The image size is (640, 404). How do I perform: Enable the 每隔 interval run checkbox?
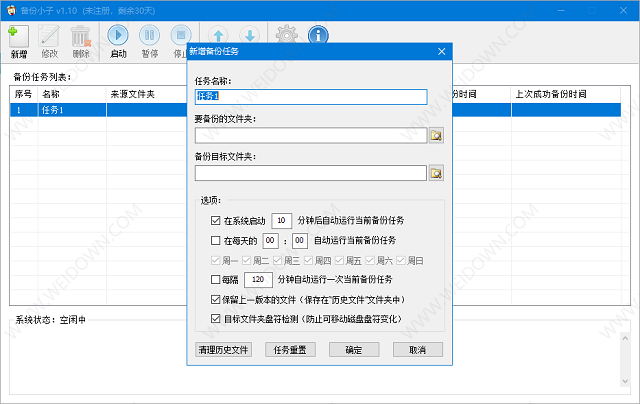[216, 279]
